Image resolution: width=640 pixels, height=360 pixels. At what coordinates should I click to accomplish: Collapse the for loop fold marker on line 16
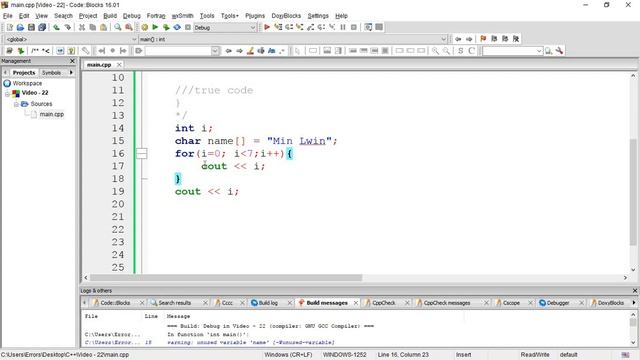click(x=141, y=153)
